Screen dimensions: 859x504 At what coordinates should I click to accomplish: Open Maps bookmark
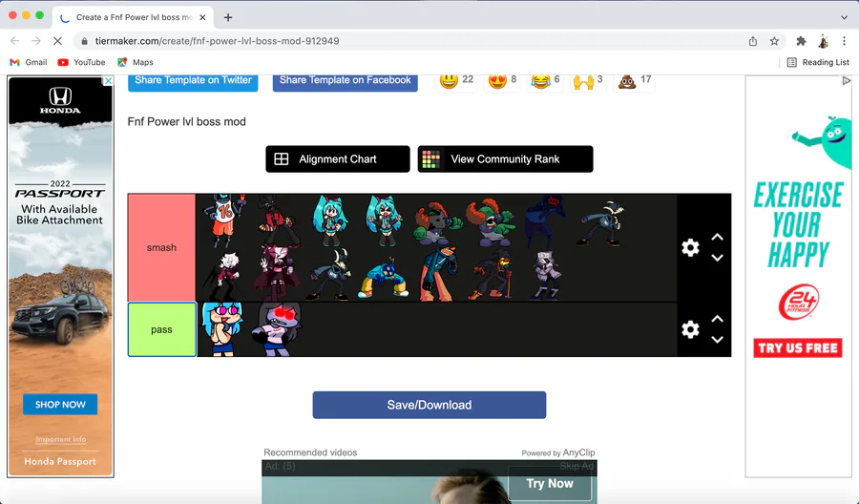(x=136, y=62)
